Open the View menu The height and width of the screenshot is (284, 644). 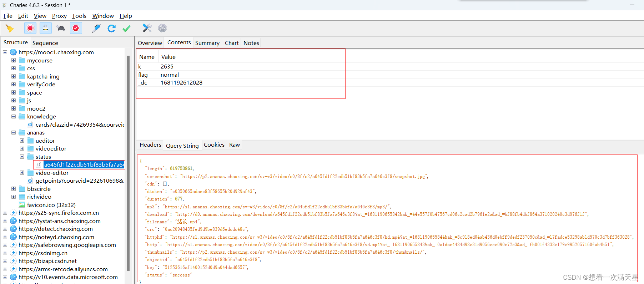coord(40,16)
